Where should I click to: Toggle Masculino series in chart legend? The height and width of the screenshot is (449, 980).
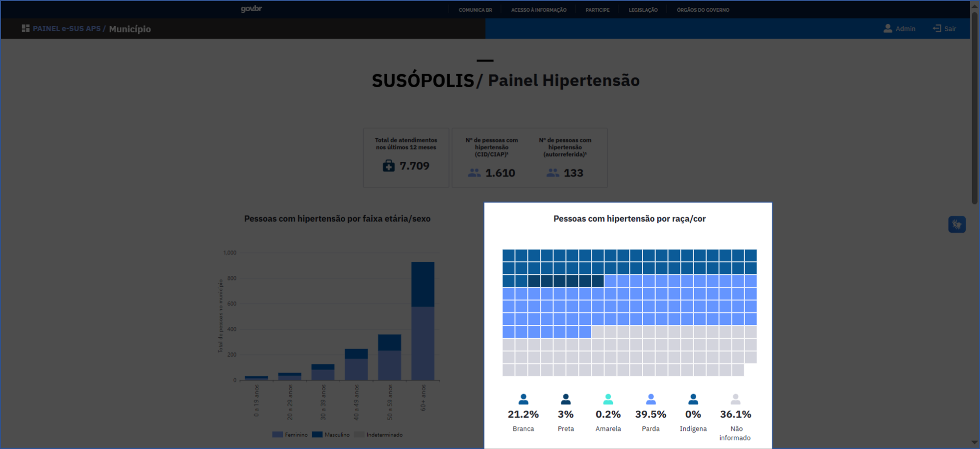tap(331, 435)
